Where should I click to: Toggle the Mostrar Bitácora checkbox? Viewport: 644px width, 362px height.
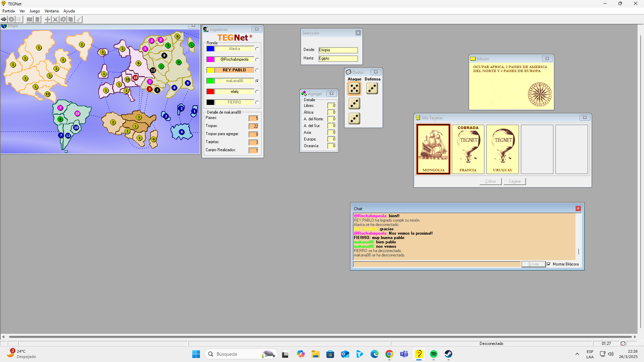[x=549, y=264]
